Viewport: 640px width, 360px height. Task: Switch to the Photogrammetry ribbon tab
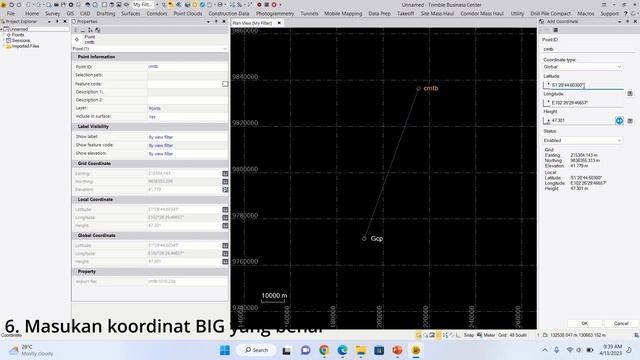[275, 13]
